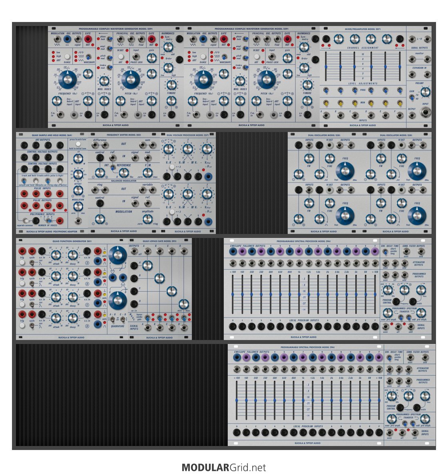Click the "FREQUENCY SHIFTER MODEL 285t" title

coord(124,135)
